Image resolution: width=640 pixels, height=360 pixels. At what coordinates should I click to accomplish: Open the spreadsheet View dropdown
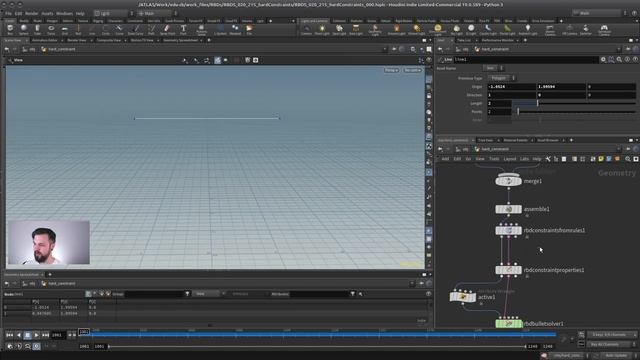(208, 293)
